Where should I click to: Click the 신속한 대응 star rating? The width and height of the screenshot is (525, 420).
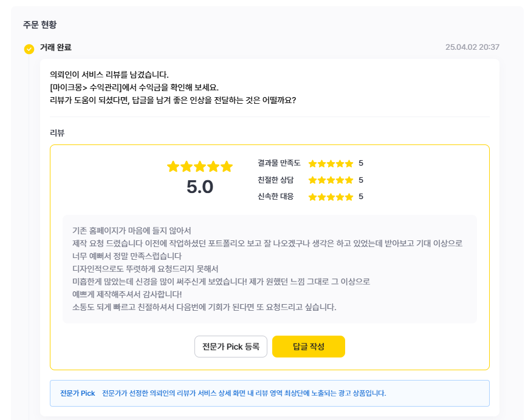pyautogui.click(x=331, y=197)
